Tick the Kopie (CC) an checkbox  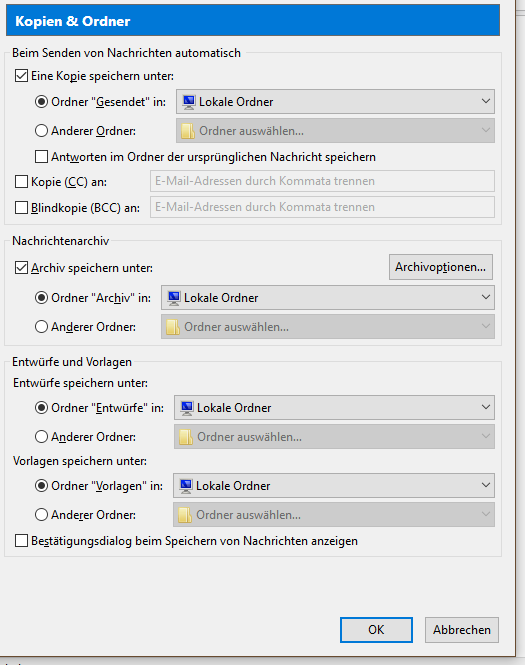coord(21,182)
